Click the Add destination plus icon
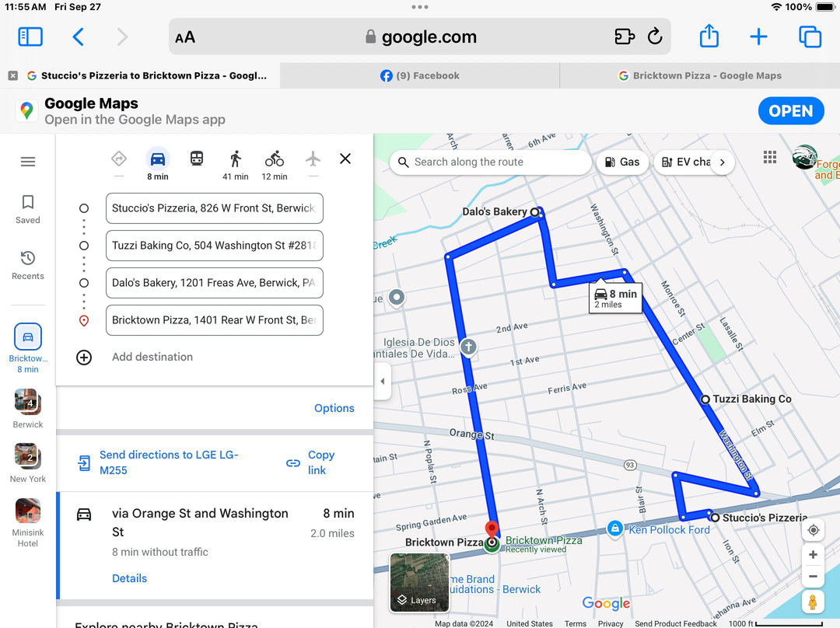This screenshot has height=628, width=840. point(84,357)
